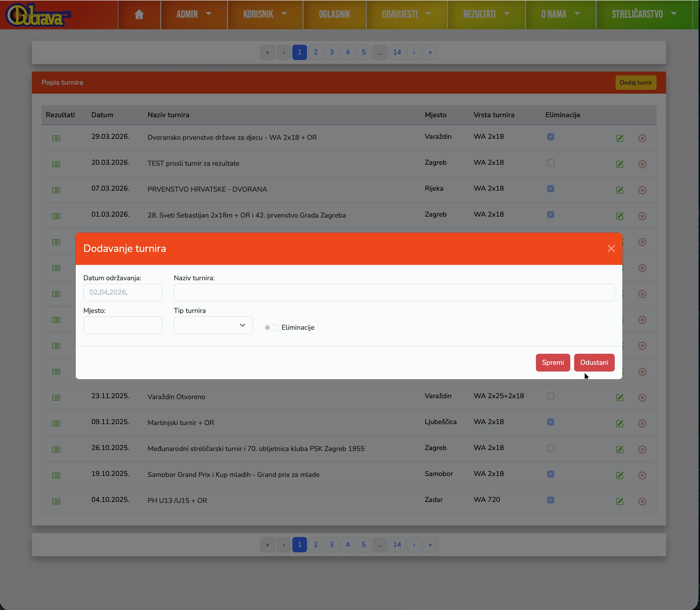Focus the Naziv turnira input field
This screenshot has width=700, height=610.
[x=394, y=293]
